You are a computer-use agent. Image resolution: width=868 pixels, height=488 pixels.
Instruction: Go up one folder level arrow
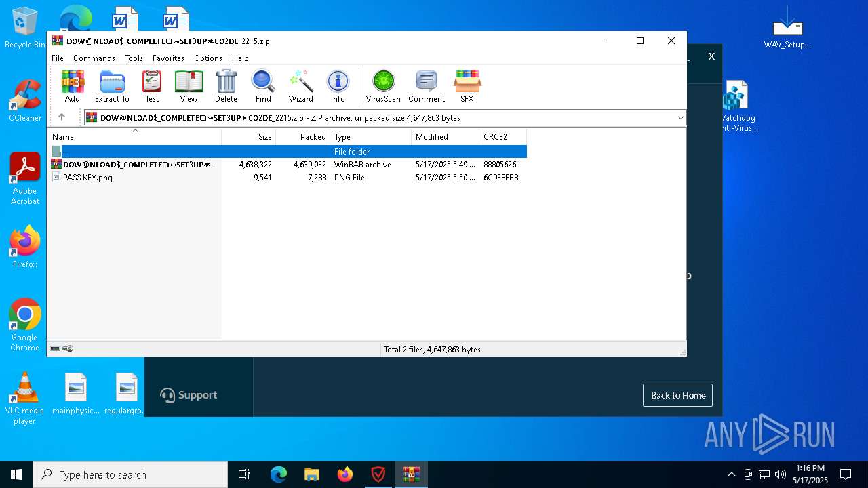pyautogui.click(x=62, y=117)
